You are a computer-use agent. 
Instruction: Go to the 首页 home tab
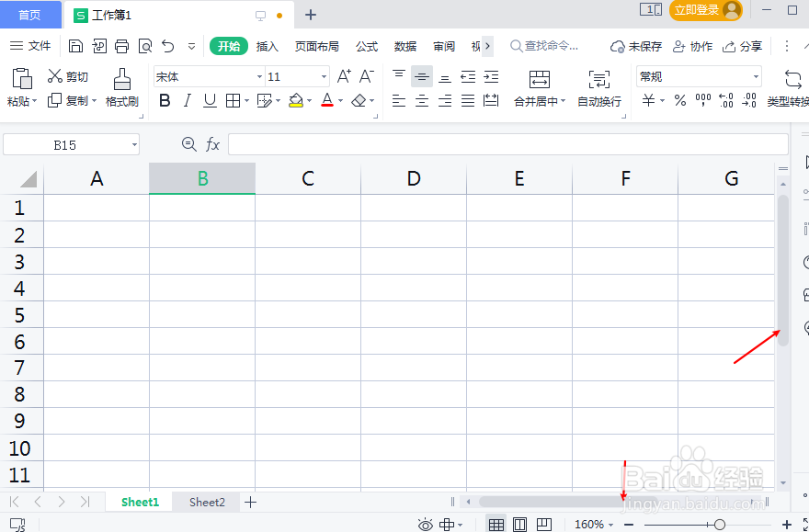pos(30,15)
